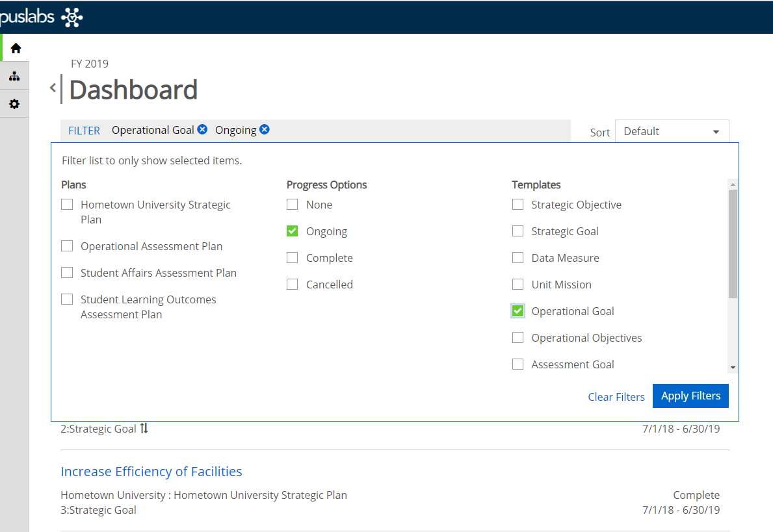Click the Progress Options heading
Image resolution: width=773 pixels, height=532 pixels.
pyautogui.click(x=327, y=184)
